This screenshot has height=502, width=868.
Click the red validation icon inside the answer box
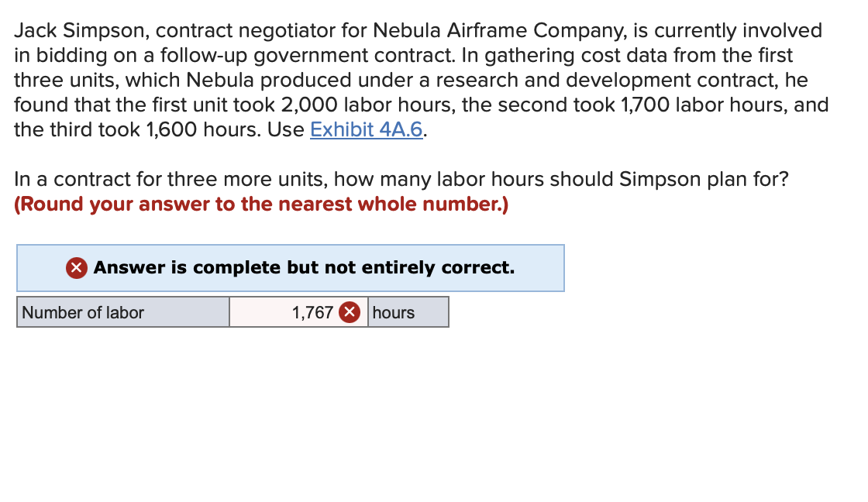(351, 312)
